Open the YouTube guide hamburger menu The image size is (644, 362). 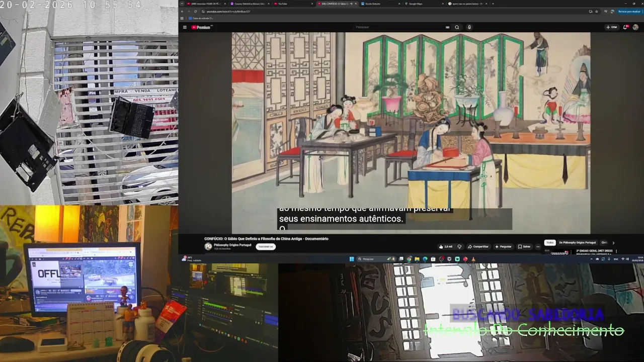click(185, 27)
